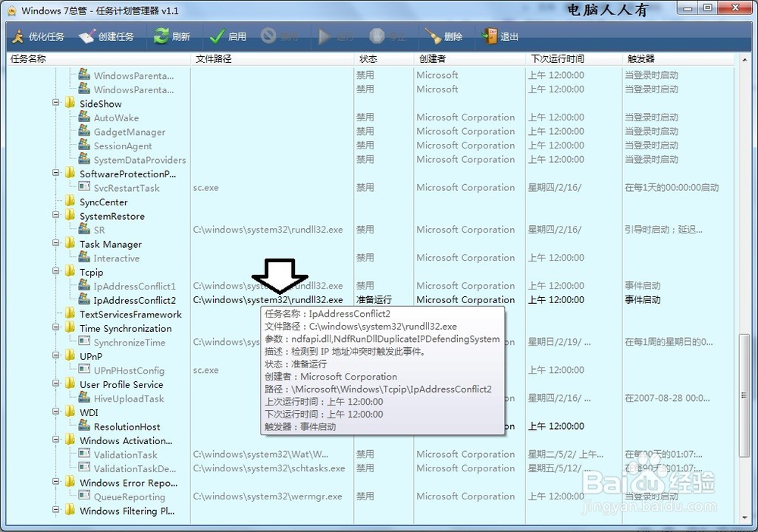Collapse the Task Manager folder node
Image resolution: width=758 pixels, height=532 pixels.
(x=56, y=243)
